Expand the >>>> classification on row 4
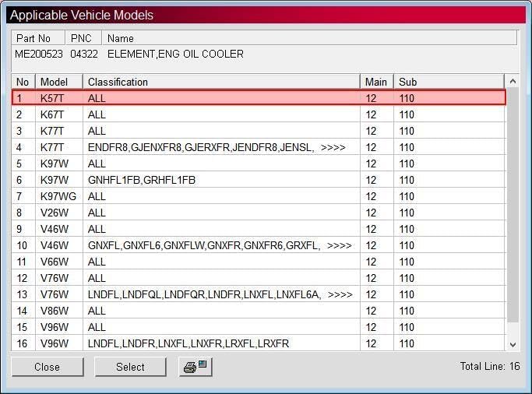This screenshot has width=532, height=394. pos(333,147)
